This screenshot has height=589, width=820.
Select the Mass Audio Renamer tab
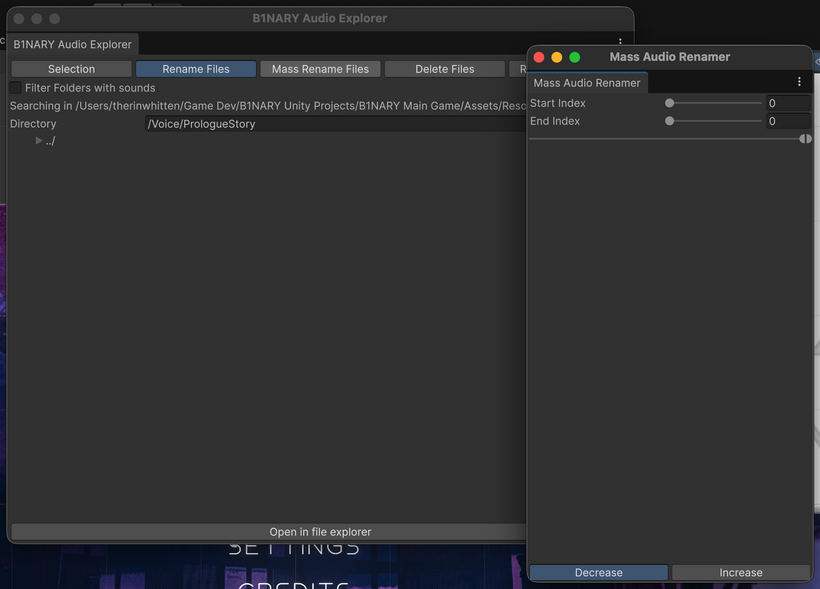coord(587,83)
